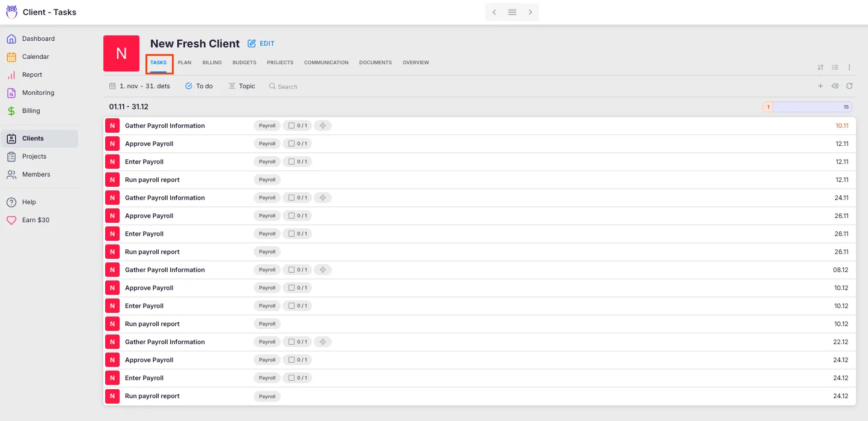Switch layout using the list view icon

(x=835, y=67)
